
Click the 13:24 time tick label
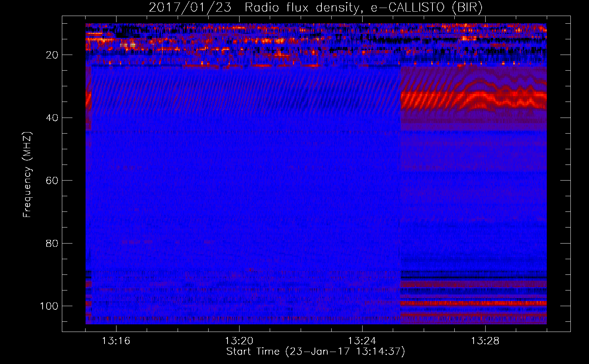coord(362,341)
